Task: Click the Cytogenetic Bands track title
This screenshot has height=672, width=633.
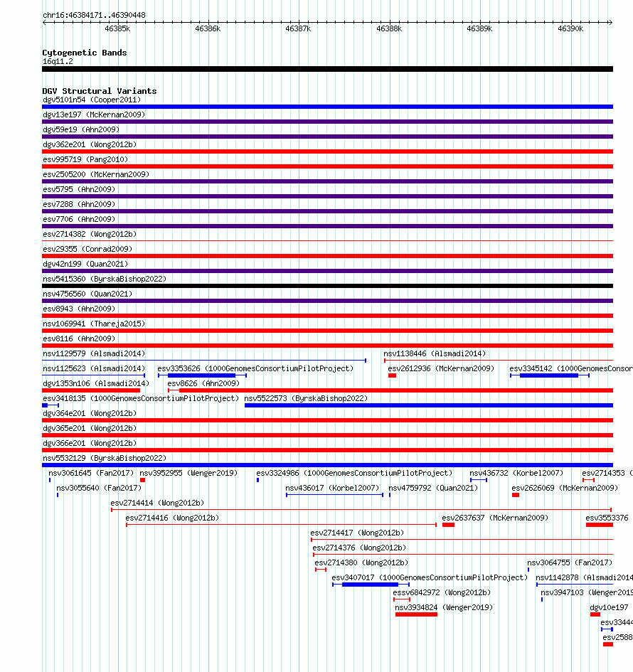Action: coord(85,53)
